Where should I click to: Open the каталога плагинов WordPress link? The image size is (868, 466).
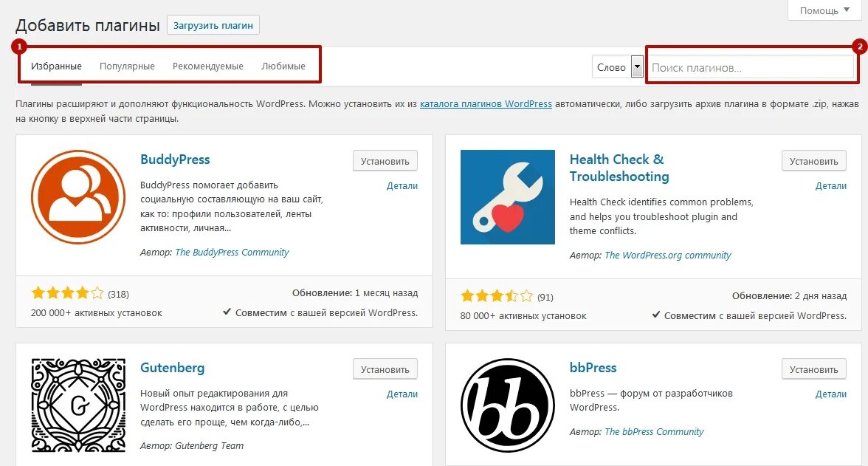coord(486,103)
